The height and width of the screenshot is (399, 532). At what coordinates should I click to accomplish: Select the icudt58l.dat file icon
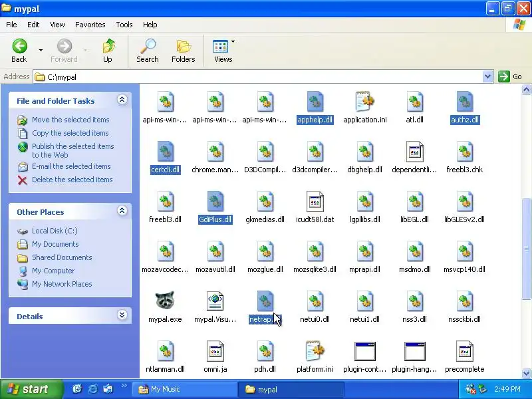click(x=315, y=201)
